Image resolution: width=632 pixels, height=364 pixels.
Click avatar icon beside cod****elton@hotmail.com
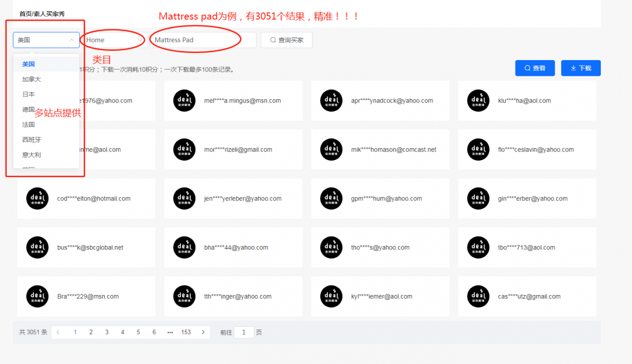coord(37,199)
